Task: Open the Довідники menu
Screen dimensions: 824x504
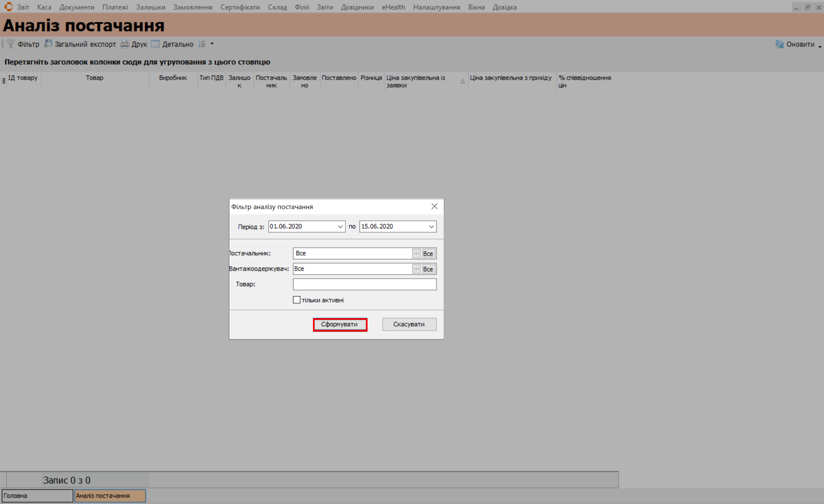Action: (357, 7)
